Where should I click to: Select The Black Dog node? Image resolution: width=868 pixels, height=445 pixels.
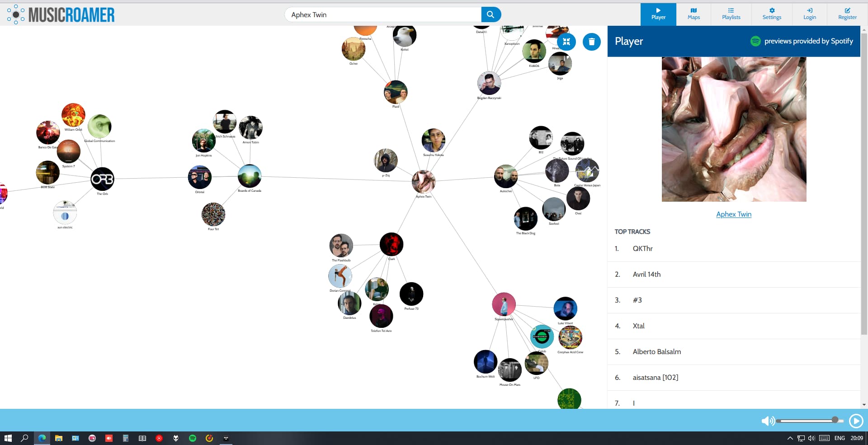[x=526, y=218]
